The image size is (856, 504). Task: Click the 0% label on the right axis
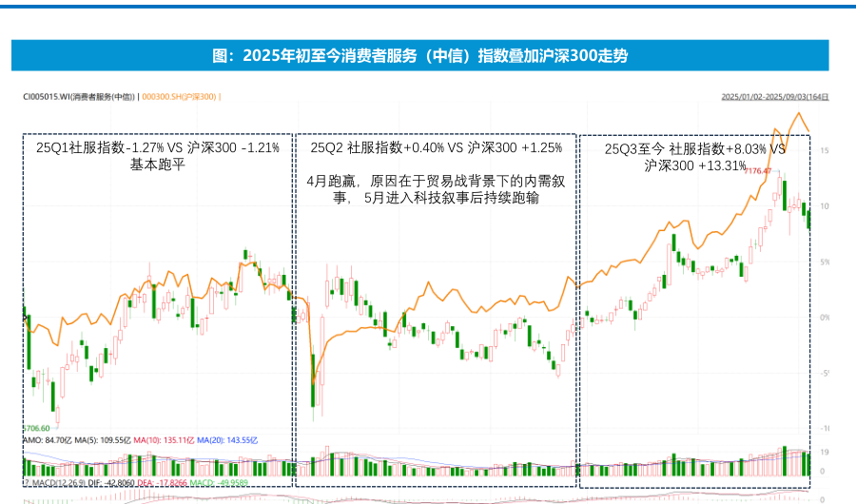click(x=825, y=319)
